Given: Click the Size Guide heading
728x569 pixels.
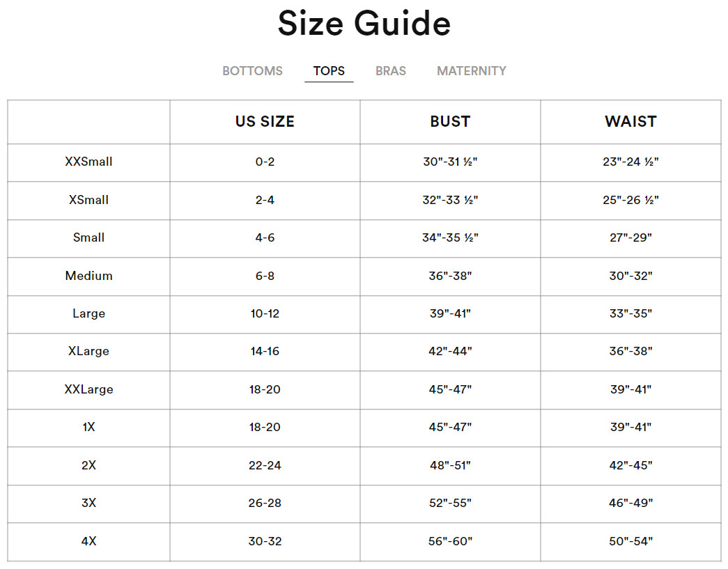Looking at the screenshot, I should 364,24.
